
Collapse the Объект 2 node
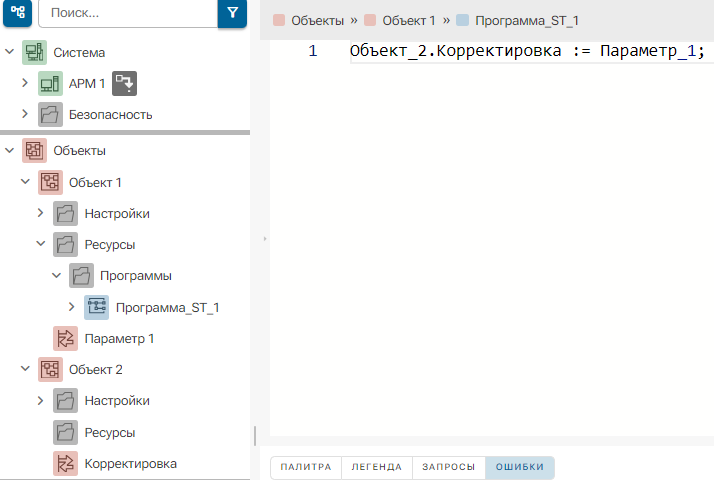[25, 369]
